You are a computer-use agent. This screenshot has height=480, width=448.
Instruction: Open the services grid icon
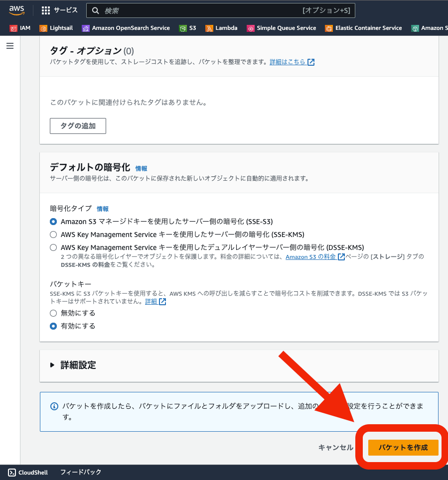click(x=46, y=11)
